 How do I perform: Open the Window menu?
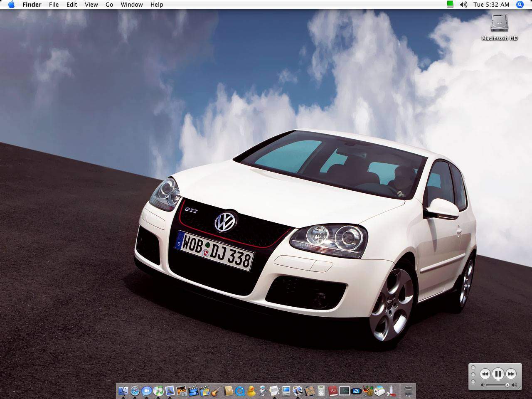coord(131,5)
